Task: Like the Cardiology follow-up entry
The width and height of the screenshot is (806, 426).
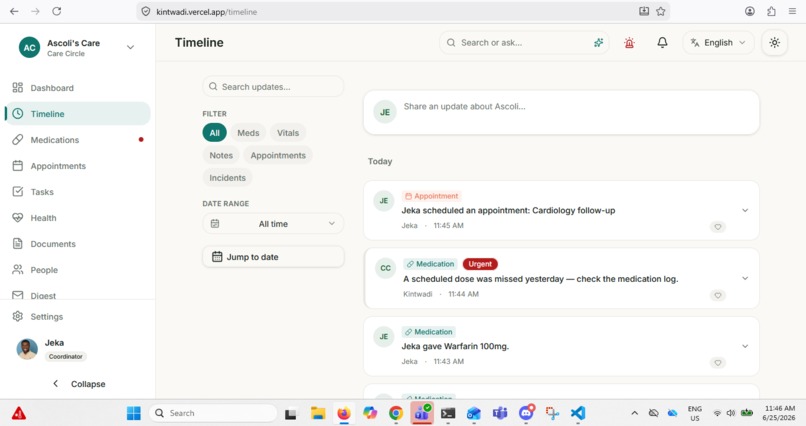Action: pos(718,227)
